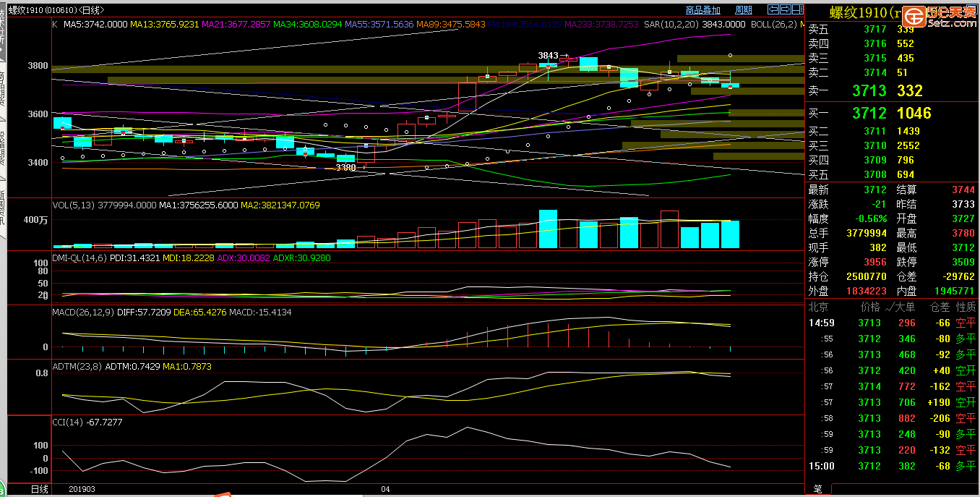
Task: Click the 最新 3712 latest price value
Action: [875, 190]
